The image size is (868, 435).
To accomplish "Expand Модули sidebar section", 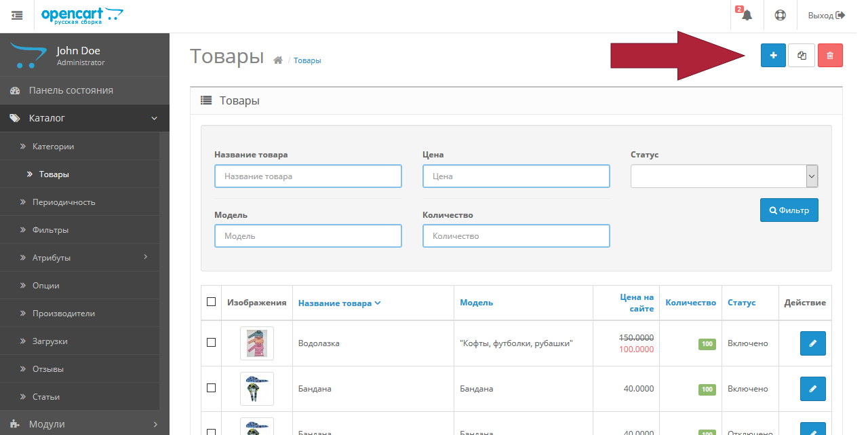I will point(85,424).
